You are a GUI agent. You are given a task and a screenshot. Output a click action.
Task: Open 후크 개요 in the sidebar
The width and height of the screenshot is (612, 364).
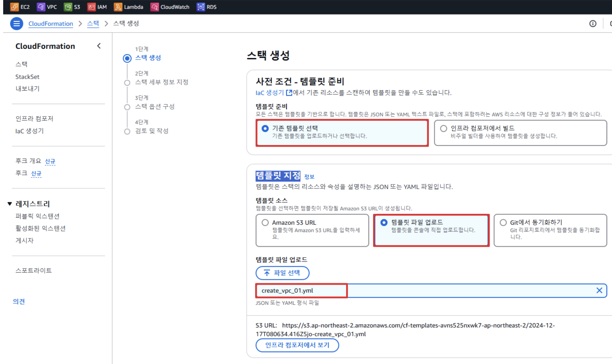[x=28, y=161]
